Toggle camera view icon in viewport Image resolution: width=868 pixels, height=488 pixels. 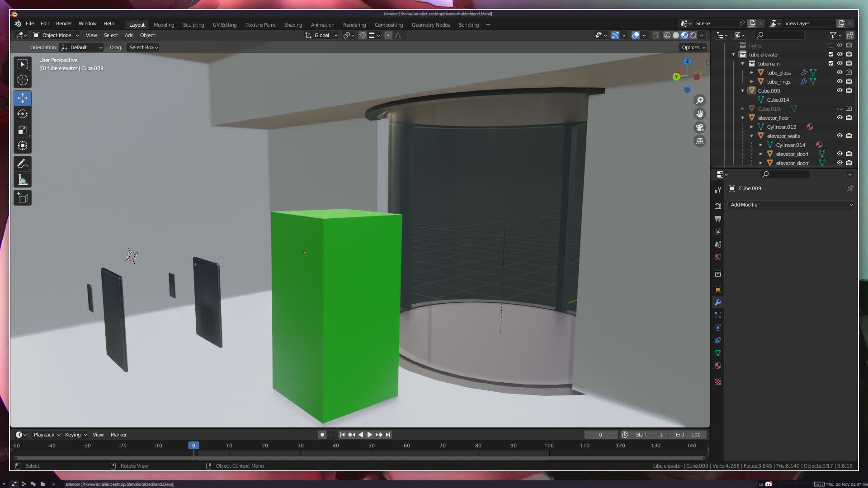click(700, 127)
